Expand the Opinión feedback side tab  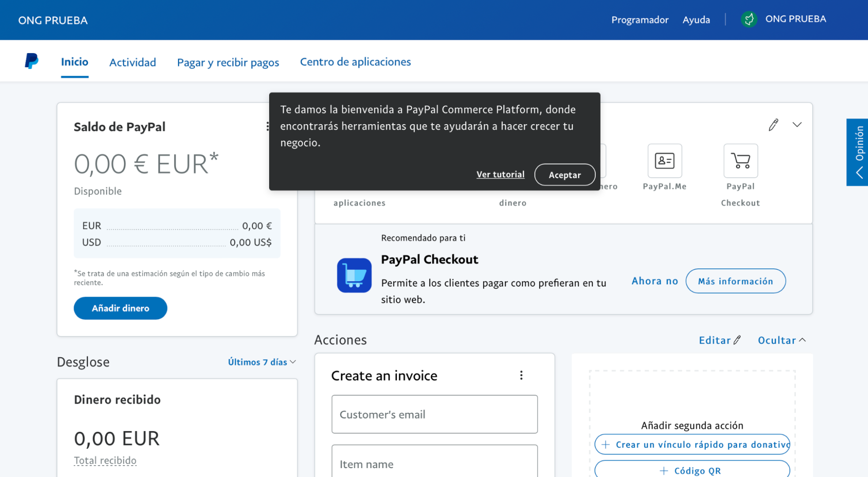pyautogui.click(x=857, y=152)
